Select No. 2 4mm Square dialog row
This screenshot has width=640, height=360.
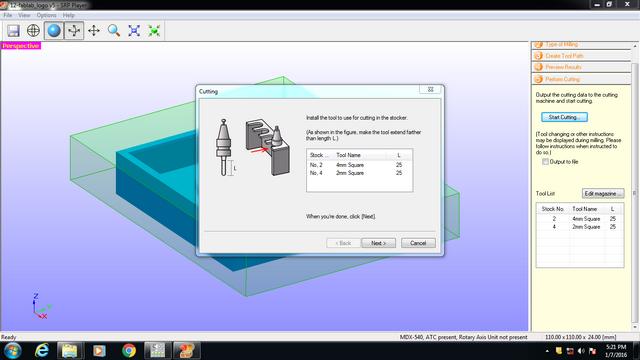coord(359,165)
